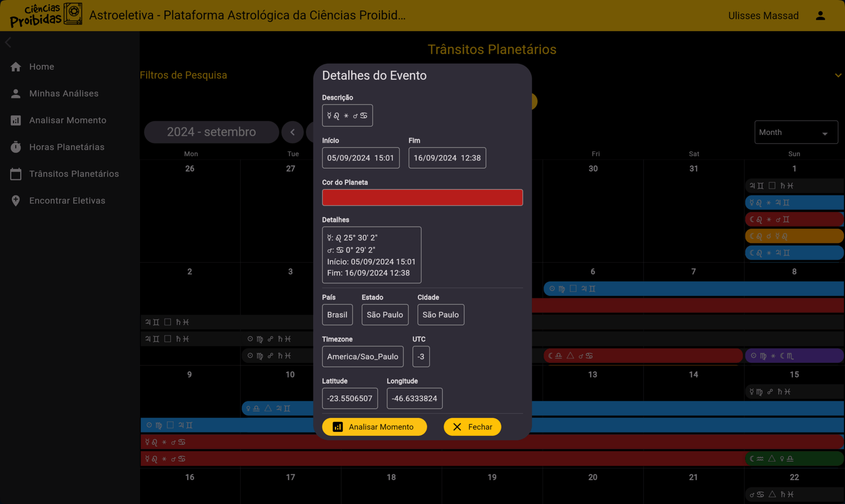Screen dimensions: 845x504
Task: Open the user account profile icon
Action: pos(820,16)
